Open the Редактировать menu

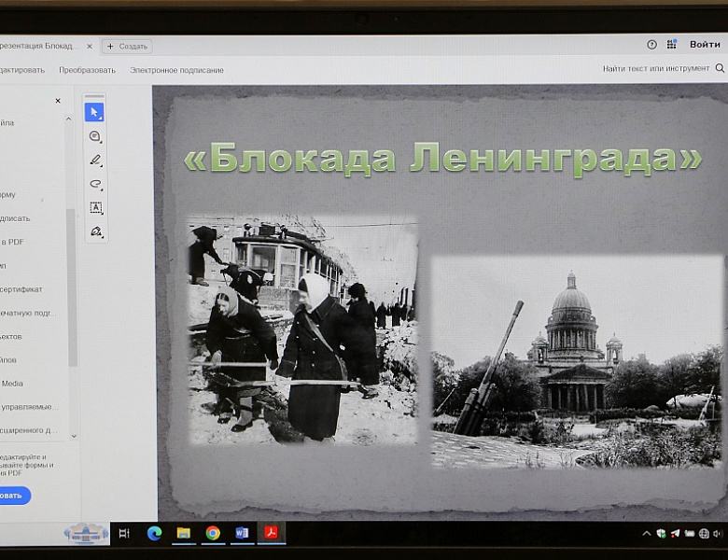[22, 70]
